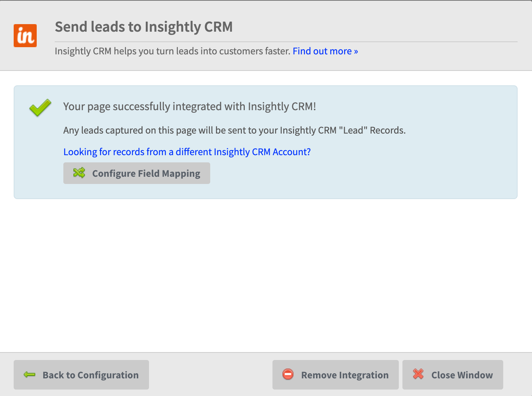Viewport: 532px width, 396px height.
Task: Click the leads captured "Lead" Records sentence
Action: pyautogui.click(x=234, y=130)
